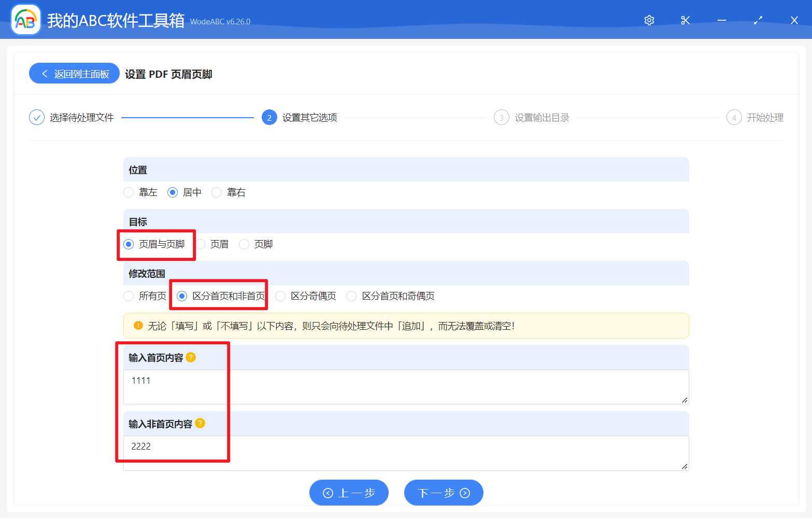Select the 靠左 position radio button
The height and width of the screenshot is (518, 812).
(x=129, y=192)
